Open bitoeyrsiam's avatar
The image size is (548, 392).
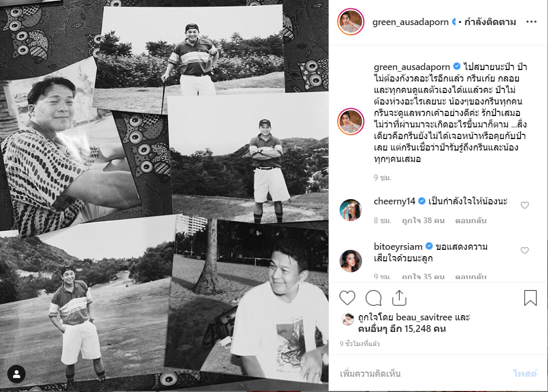(x=351, y=261)
